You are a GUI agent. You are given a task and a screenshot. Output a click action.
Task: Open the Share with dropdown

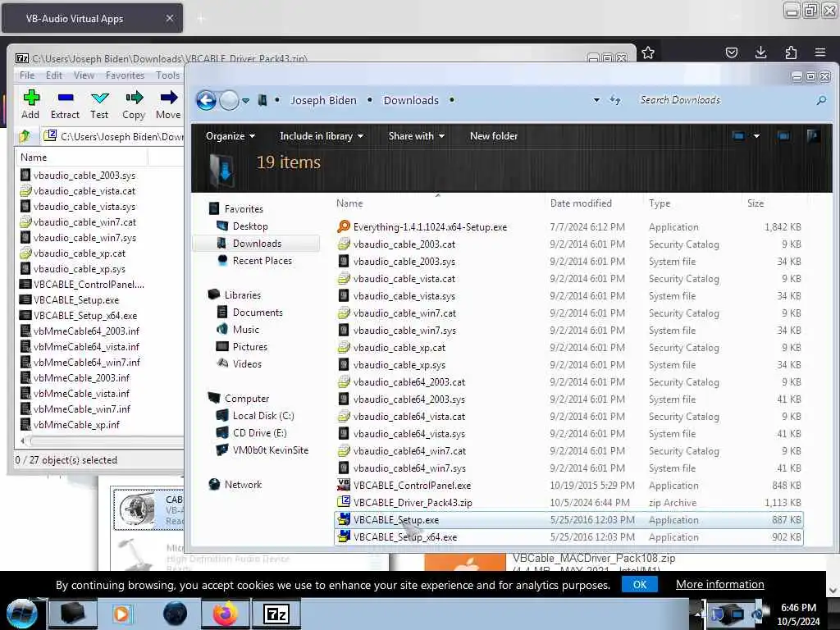(416, 136)
